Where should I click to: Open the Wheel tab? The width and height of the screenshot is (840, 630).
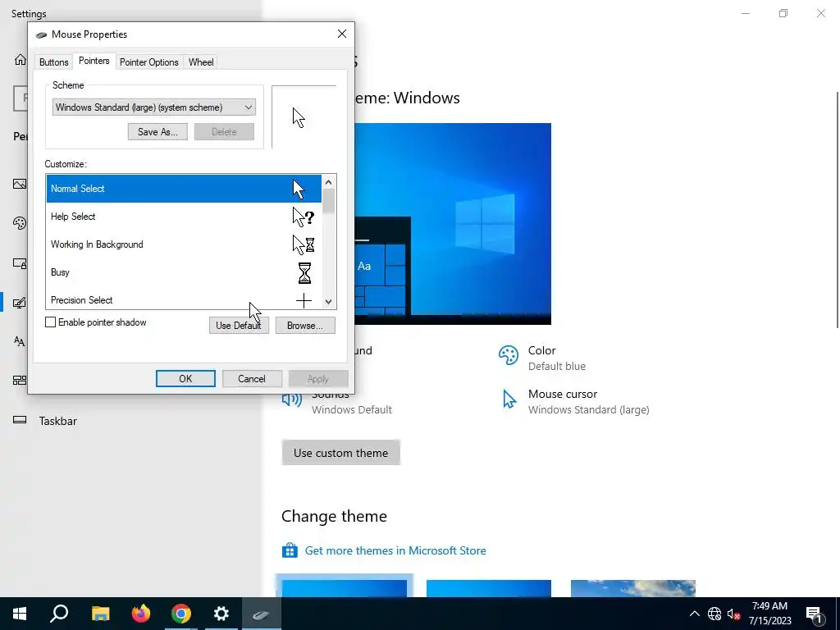click(201, 62)
